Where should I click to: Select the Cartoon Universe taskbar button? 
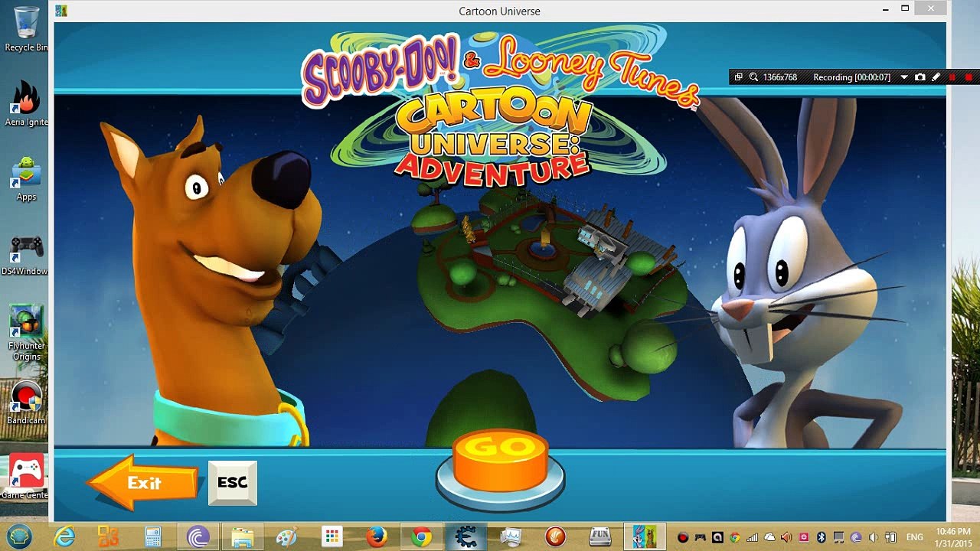[x=644, y=536]
